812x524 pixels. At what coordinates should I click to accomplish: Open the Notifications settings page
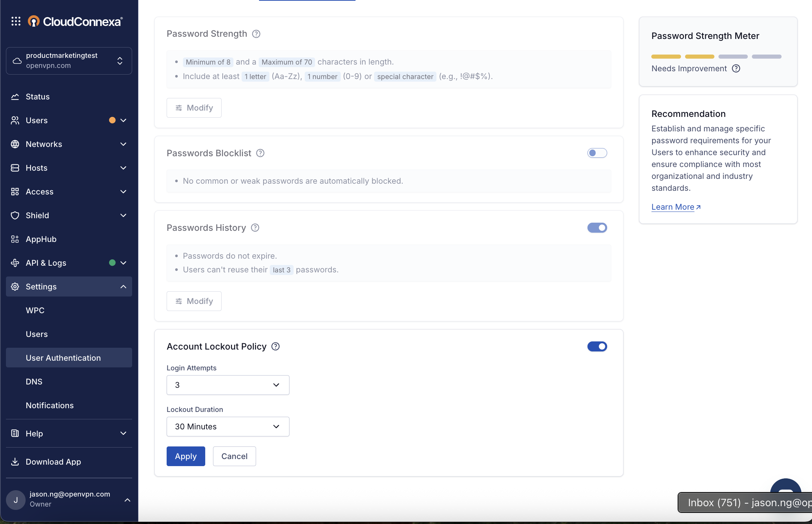(49, 405)
